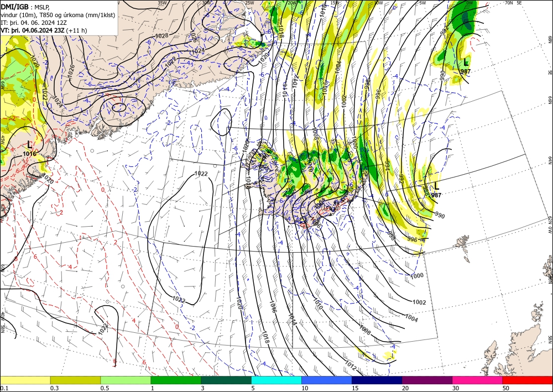Viewport: 553px width, 392px height.
Task: Click the "0.3" legend value label
Action: (x=54, y=388)
